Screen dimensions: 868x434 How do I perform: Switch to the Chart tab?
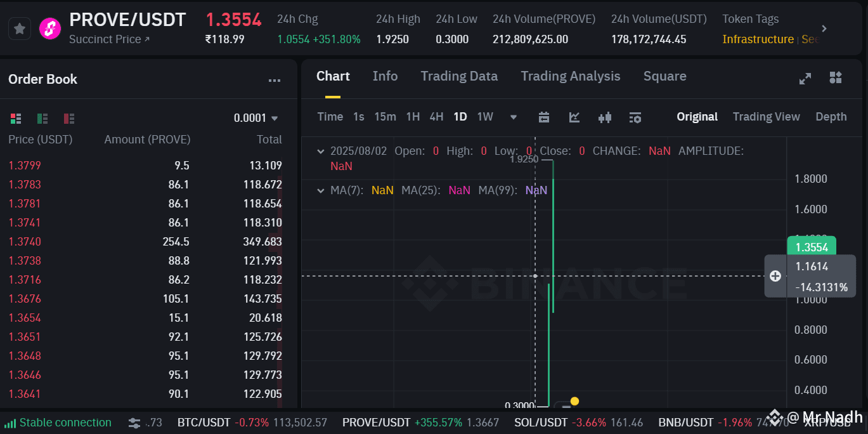click(x=333, y=76)
